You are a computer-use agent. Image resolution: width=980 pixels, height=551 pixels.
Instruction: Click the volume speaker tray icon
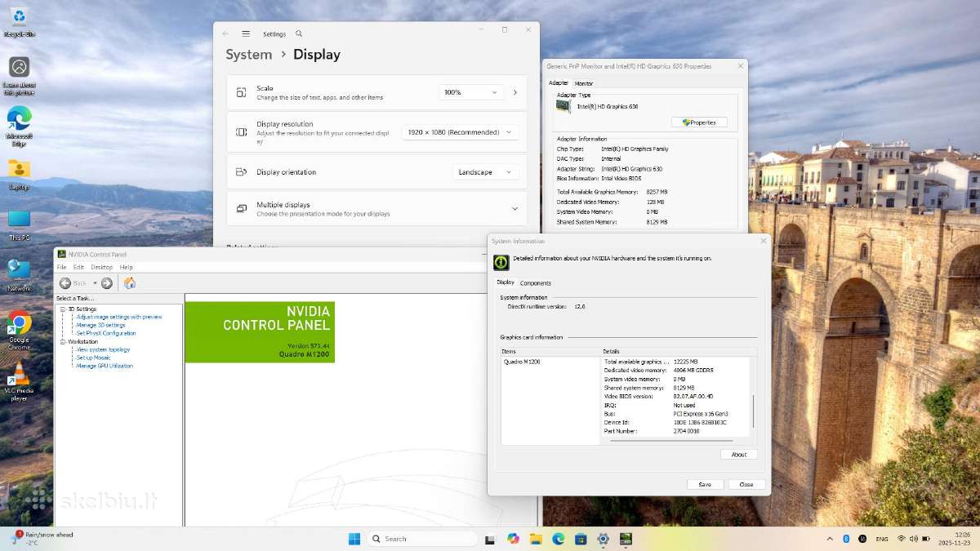914,539
